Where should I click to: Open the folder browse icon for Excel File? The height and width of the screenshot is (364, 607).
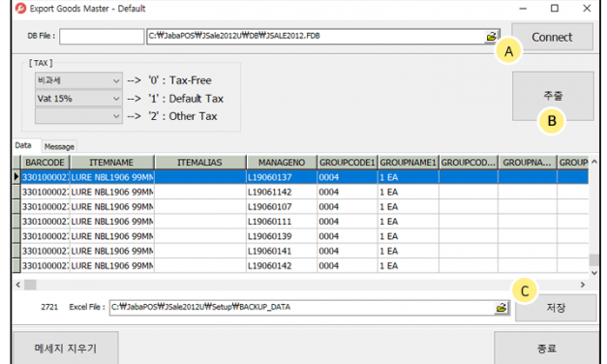[501, 308]
